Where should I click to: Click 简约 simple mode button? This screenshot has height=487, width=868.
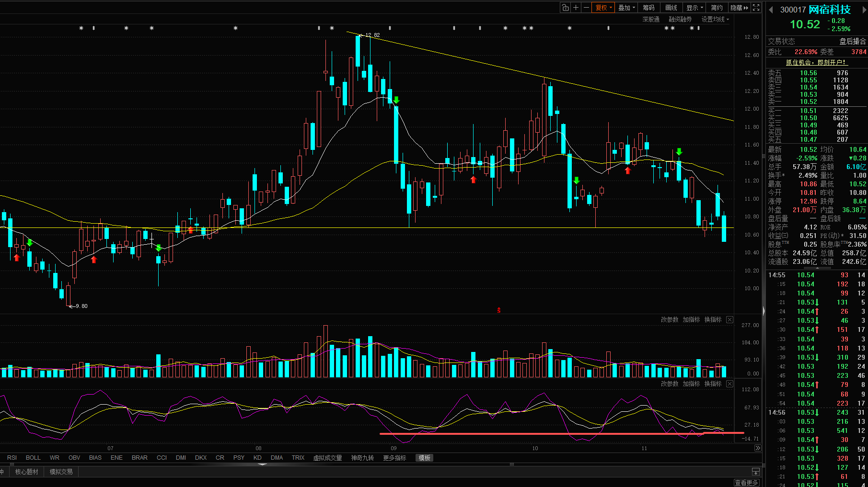click(717, 8)
